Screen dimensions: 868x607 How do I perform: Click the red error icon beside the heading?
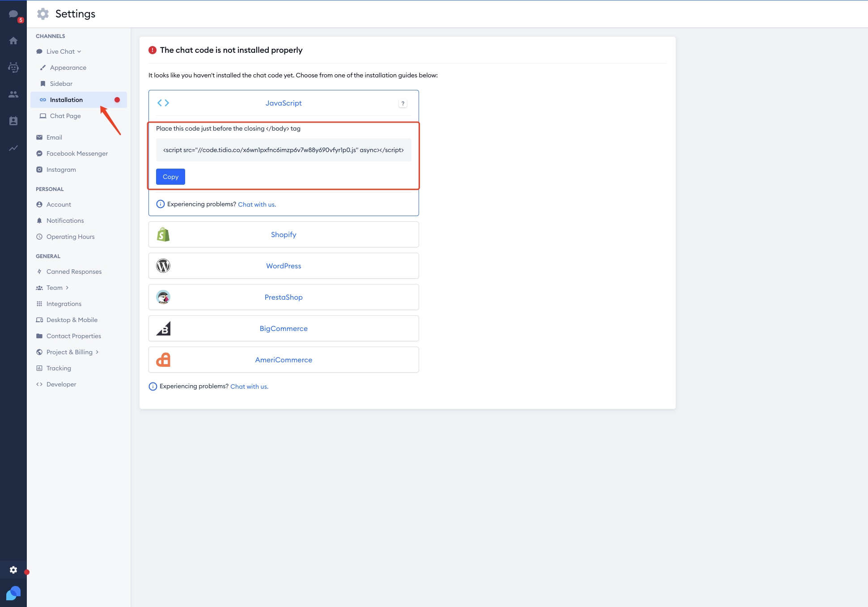click(x=152, y=50)
